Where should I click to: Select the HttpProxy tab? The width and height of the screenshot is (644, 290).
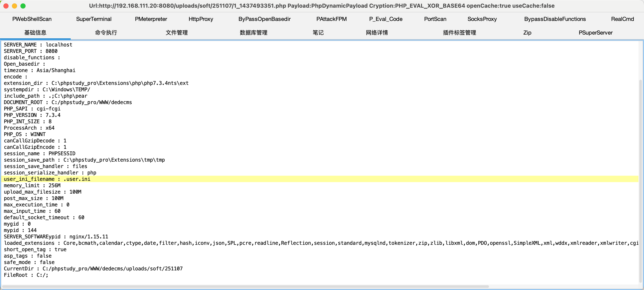pos(201,19)
